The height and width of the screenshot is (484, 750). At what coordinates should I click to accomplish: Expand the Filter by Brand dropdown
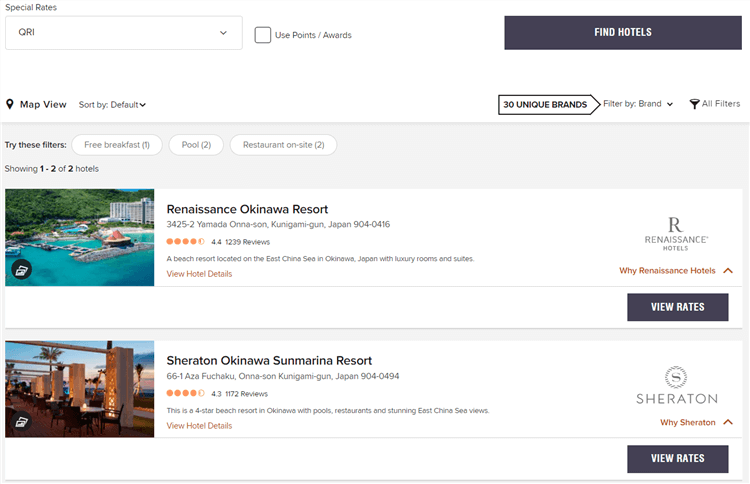638,104
